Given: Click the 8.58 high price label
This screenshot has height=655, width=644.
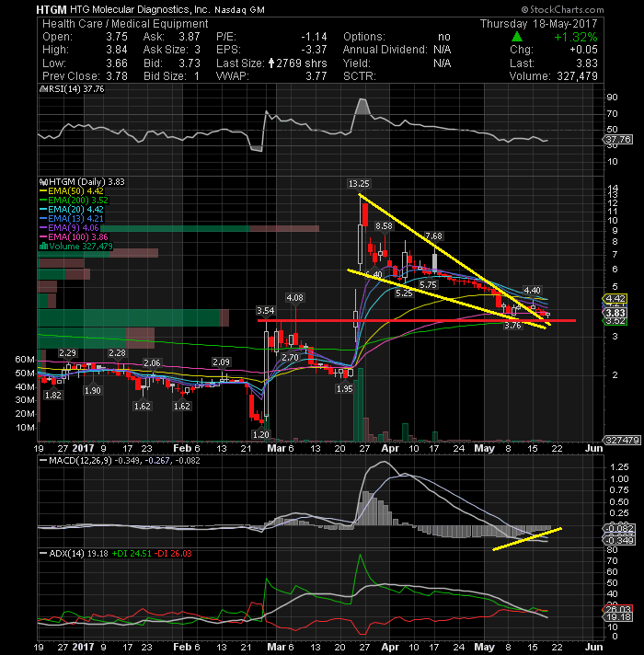Looking at the screenshot, I should click(384, 226).
